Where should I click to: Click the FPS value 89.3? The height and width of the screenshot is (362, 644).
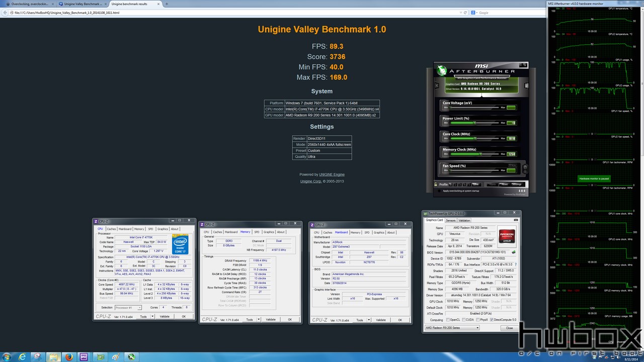[337, 46]
